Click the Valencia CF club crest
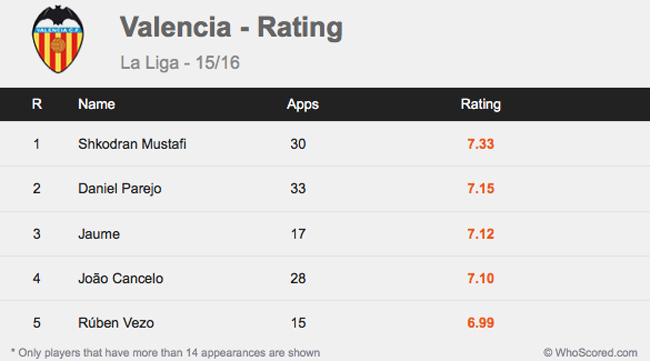This screenshot has height=361, width=650. point(58,39)
